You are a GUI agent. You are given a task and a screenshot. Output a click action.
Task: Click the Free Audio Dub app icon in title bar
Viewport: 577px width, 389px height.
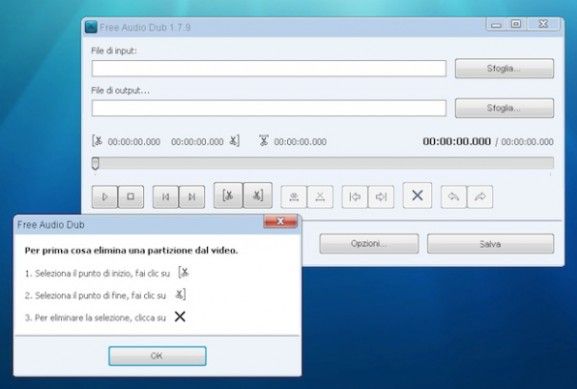coord(91,27)
